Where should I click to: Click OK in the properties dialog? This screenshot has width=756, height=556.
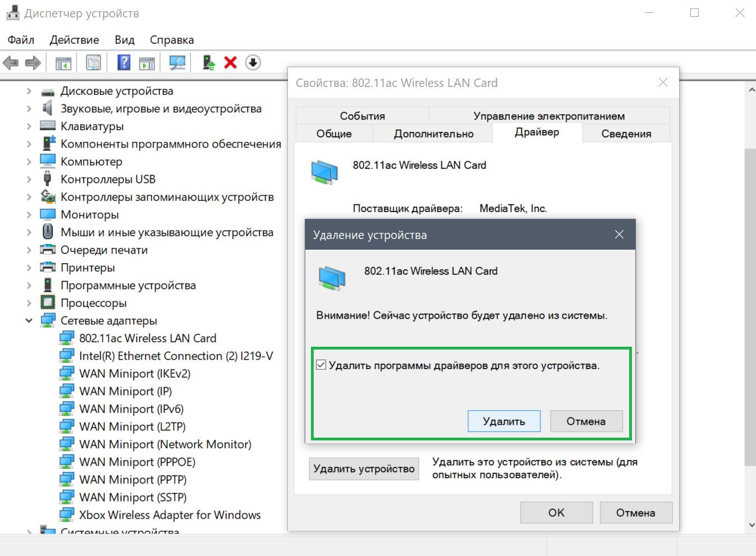[x=556, y=513]
